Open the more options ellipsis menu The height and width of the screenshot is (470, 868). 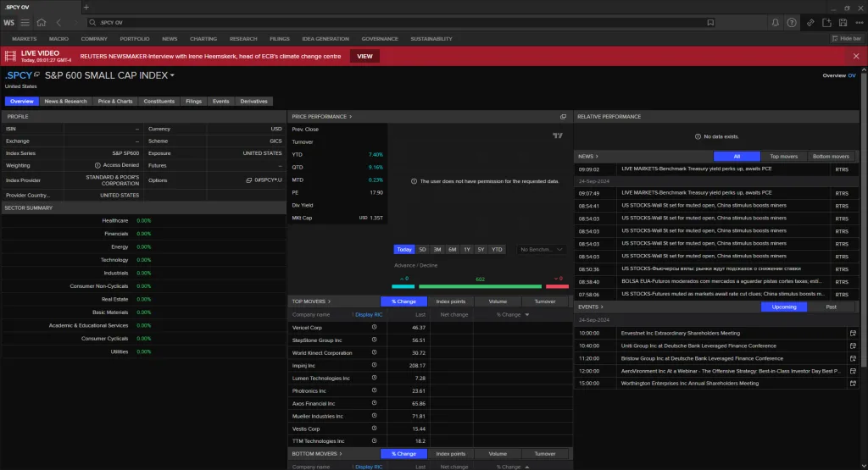point(860,23)
